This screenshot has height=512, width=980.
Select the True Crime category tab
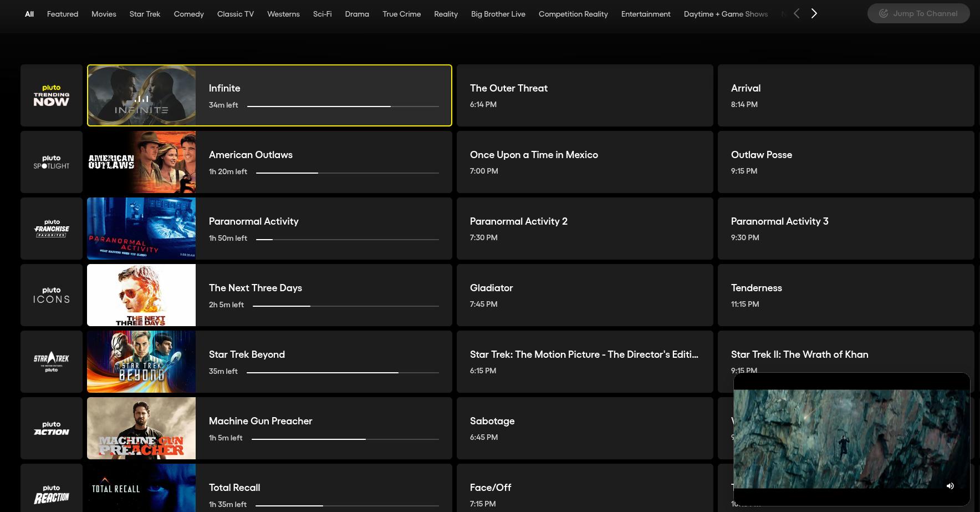[402, 14]
